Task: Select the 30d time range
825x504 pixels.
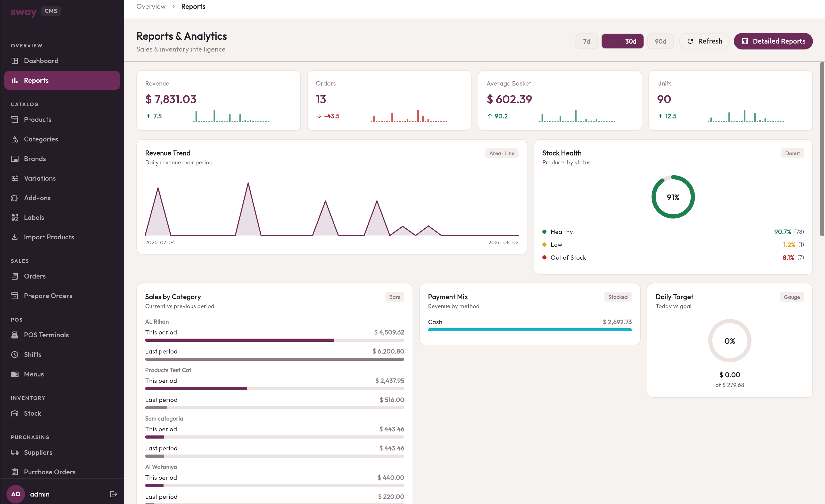Action: pos(622,41)
